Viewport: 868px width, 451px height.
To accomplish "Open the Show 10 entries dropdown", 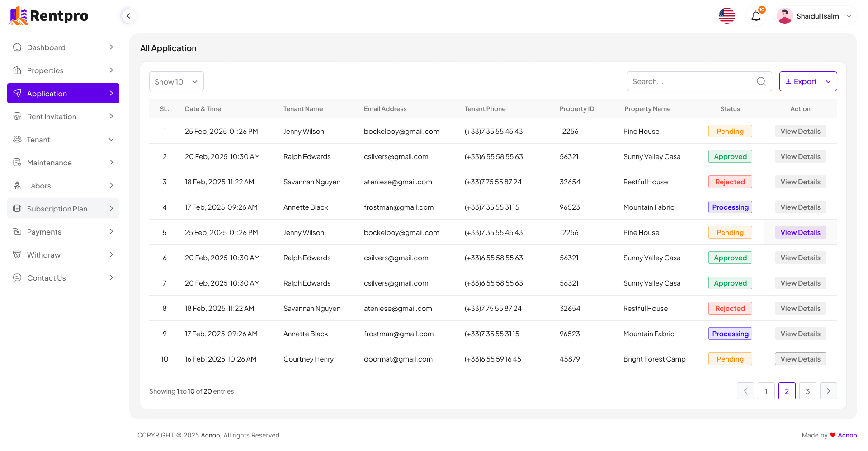I will coord(176,81).
